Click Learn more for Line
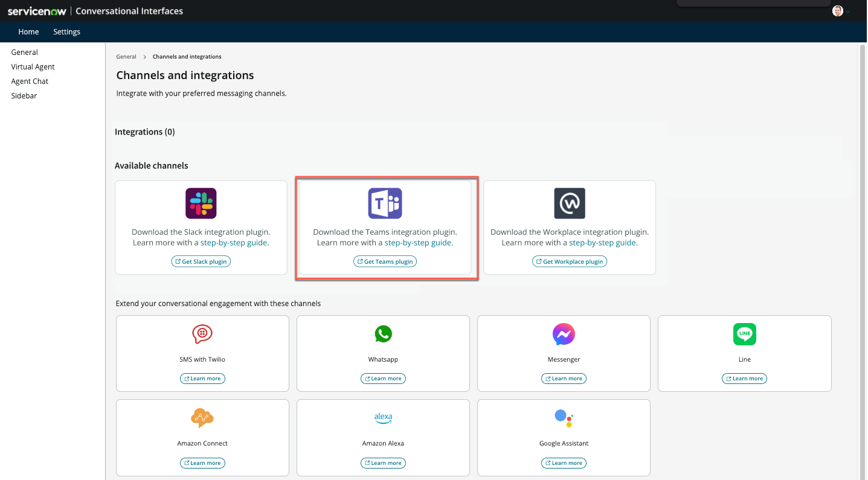 [745, 379]
